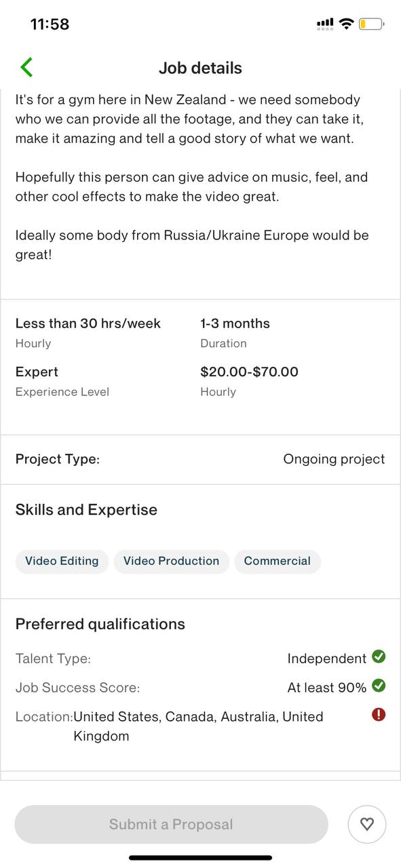Screen dimensions: 401x868
Task: Select the Video Editing skill tag
Action: pyautogui.click(x=62, y=561)
